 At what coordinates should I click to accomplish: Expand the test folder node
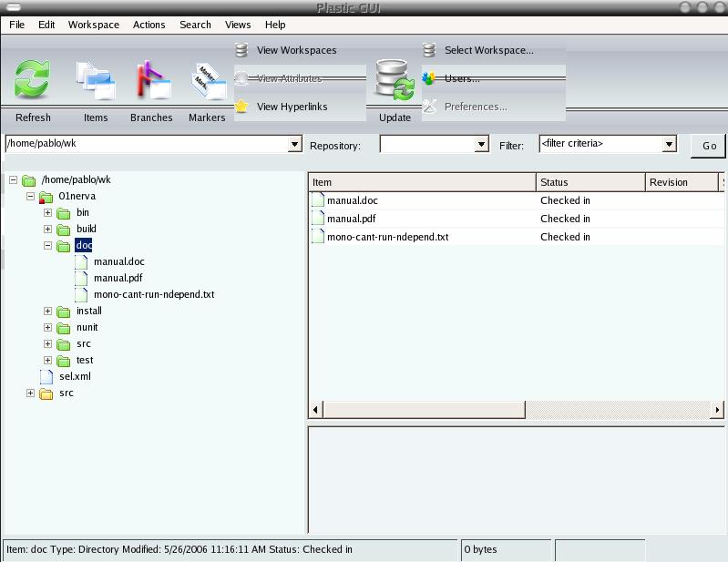47,360
